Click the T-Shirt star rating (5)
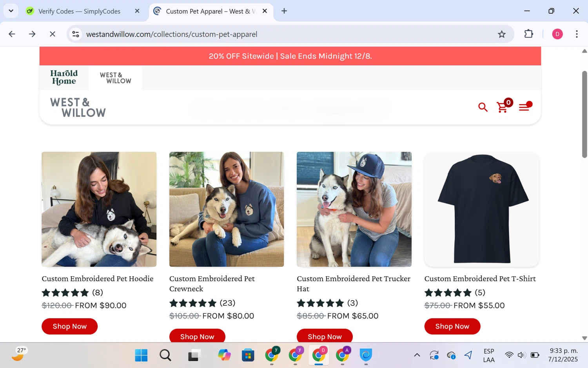 455,293
